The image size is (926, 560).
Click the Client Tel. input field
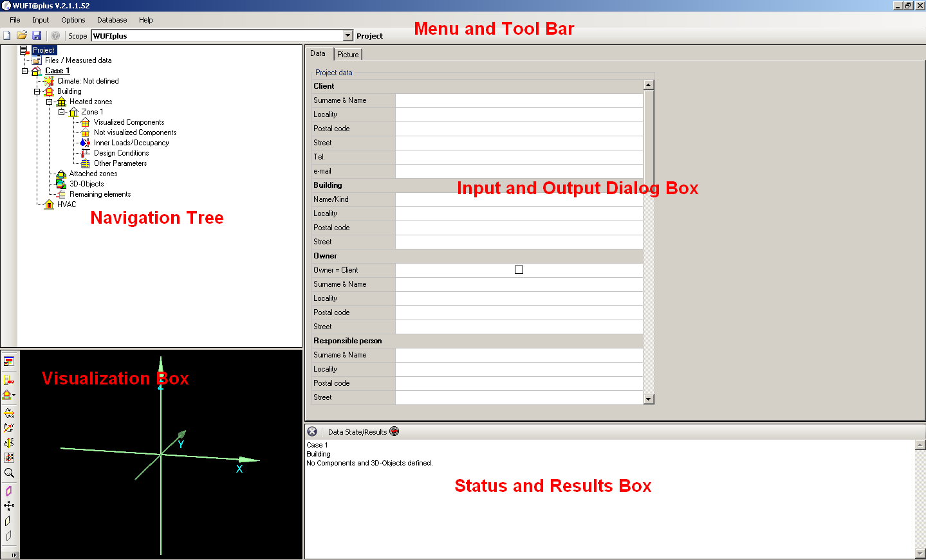click(x=519, y=157)
